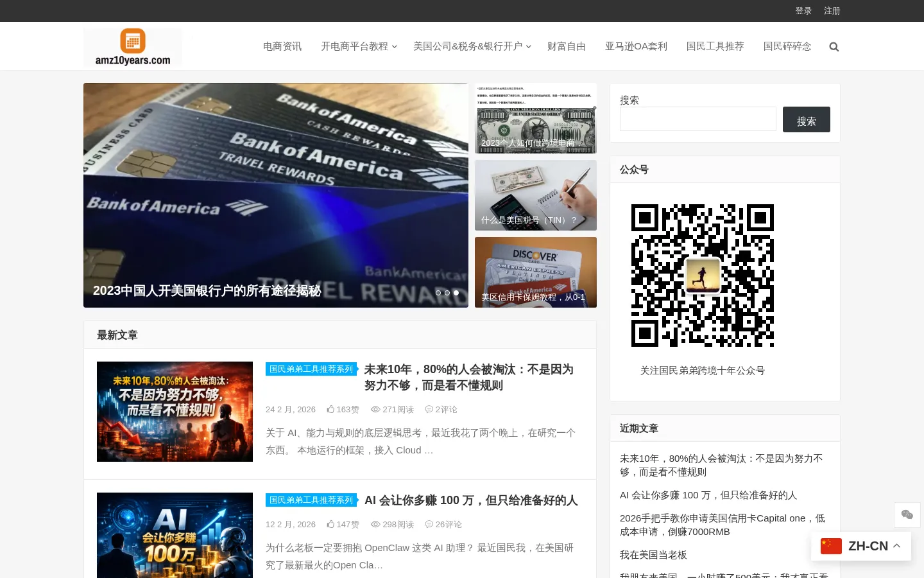The height and width of the screenshot is (578, 924).
Task: Focus the sidebar search input field
Action: click(x=698, y=119)
